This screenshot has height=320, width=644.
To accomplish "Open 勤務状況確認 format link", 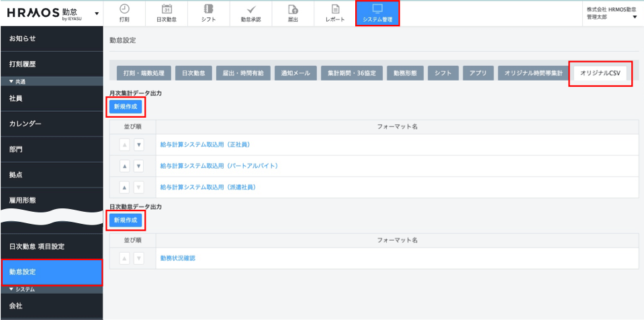I will (x=178, y=258).
